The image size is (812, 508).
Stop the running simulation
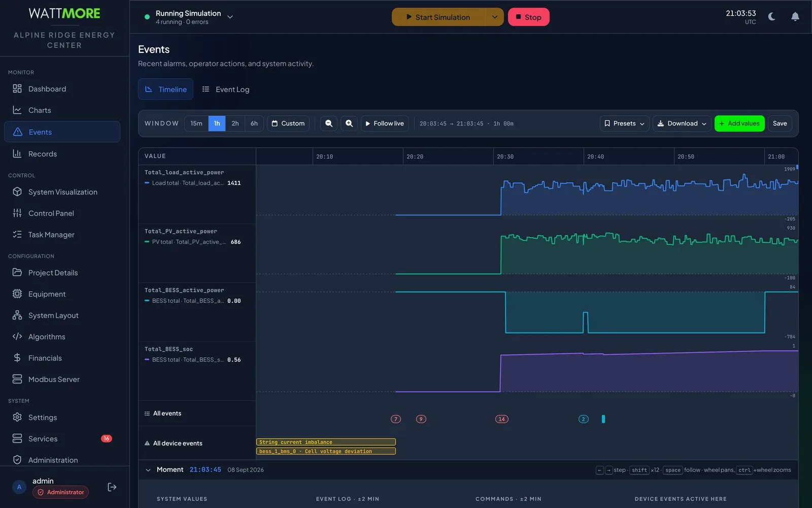[x=529, y=17]
